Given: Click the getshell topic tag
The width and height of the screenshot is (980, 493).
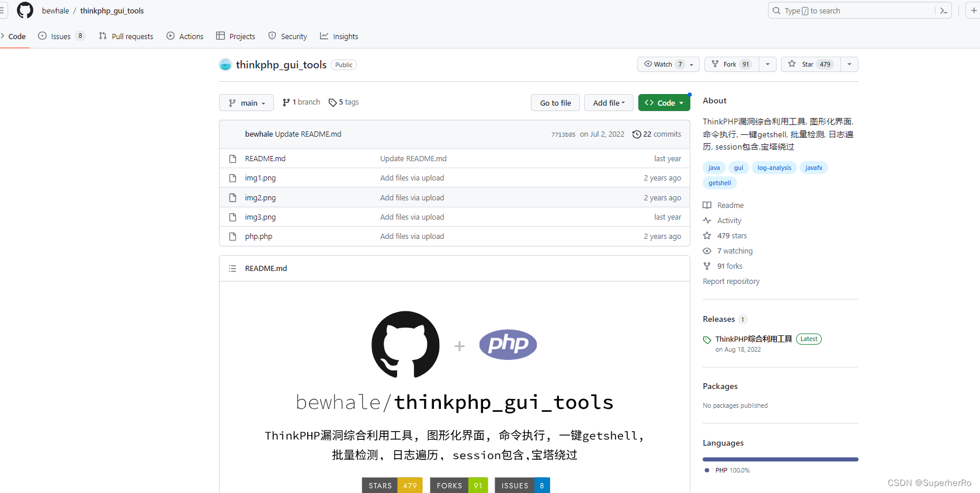Looking at the screenshot, I should (720, 183).
